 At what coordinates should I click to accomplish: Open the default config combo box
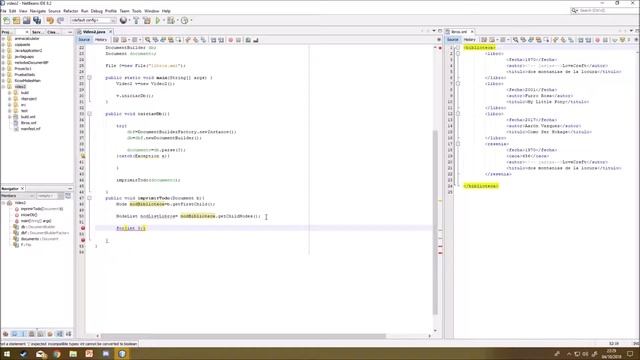pos(93,20)
